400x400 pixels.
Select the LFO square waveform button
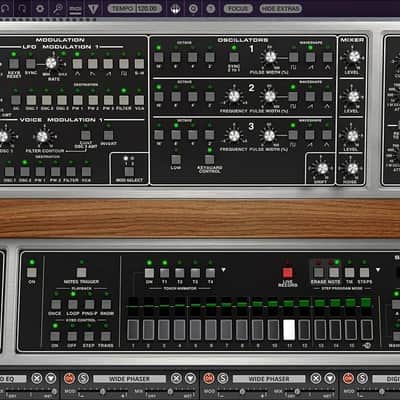coord(124,64)
